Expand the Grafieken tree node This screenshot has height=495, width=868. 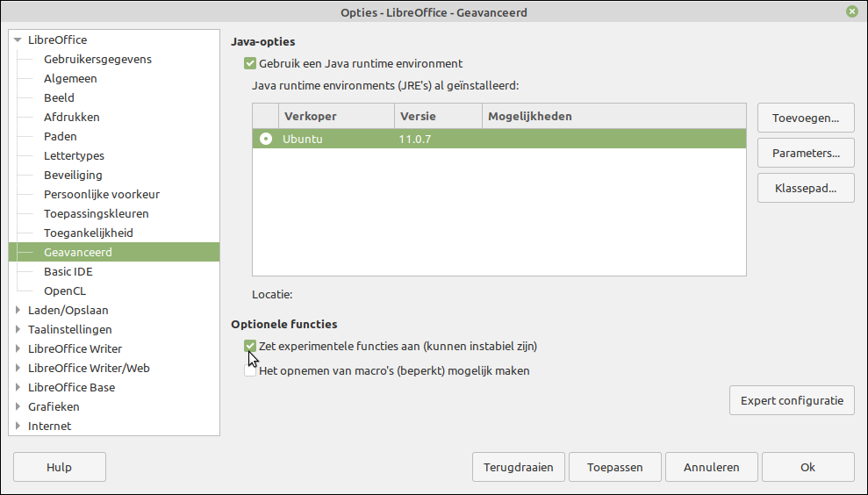(18, 406)
